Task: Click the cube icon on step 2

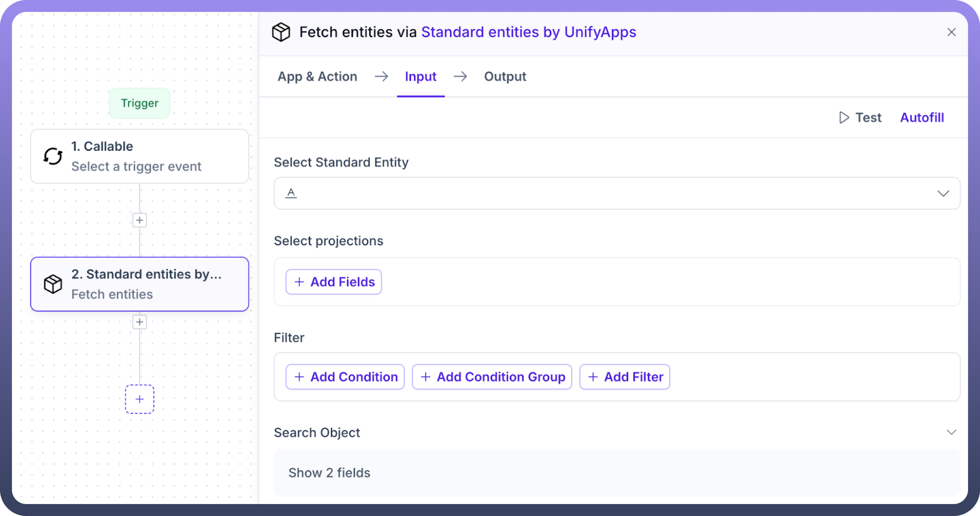Action: pos(53,284)
